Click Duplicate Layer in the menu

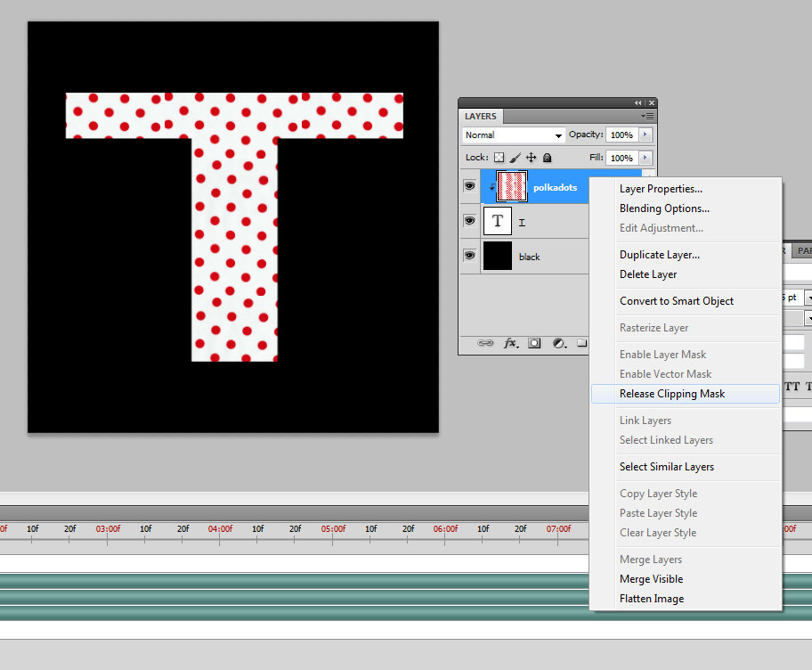pyautogui.click(x=660, y=255)
